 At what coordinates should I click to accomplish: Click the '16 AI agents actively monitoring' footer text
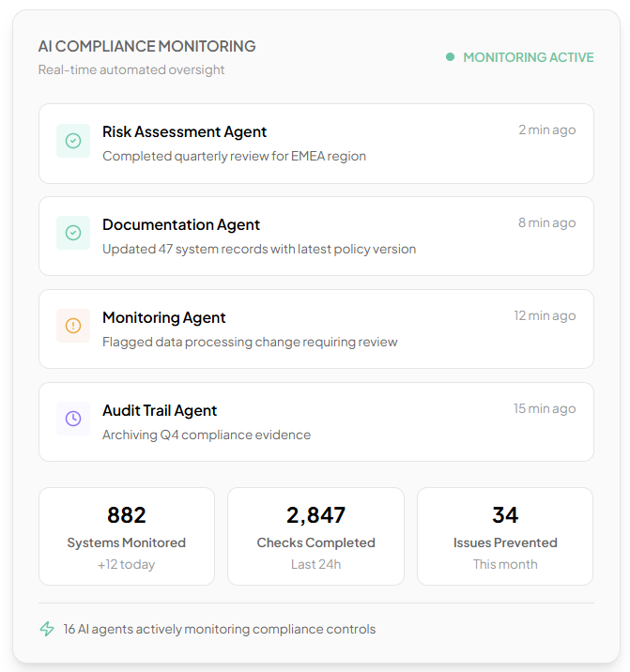[220, 630]
